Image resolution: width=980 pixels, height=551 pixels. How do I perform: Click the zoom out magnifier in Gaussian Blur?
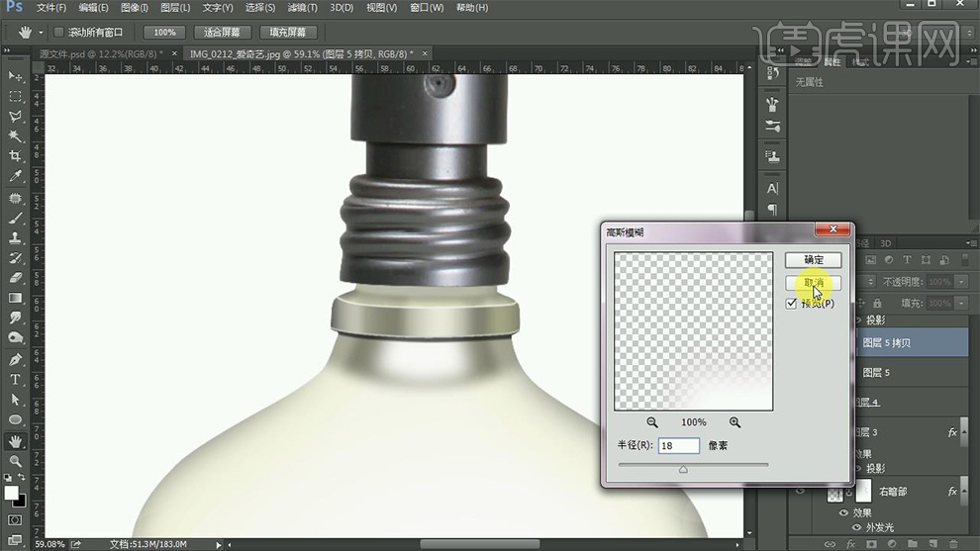[652, 422]
